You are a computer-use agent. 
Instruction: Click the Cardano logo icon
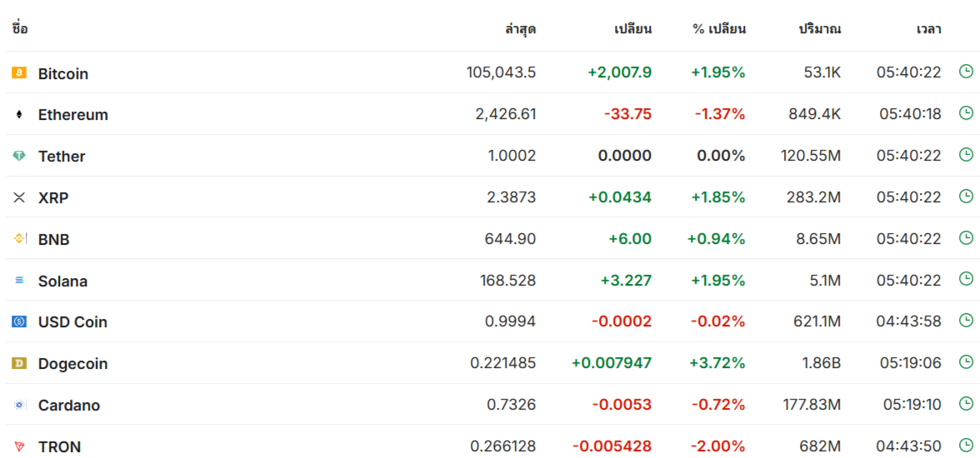pyautogui.click(x=19, y=405)
